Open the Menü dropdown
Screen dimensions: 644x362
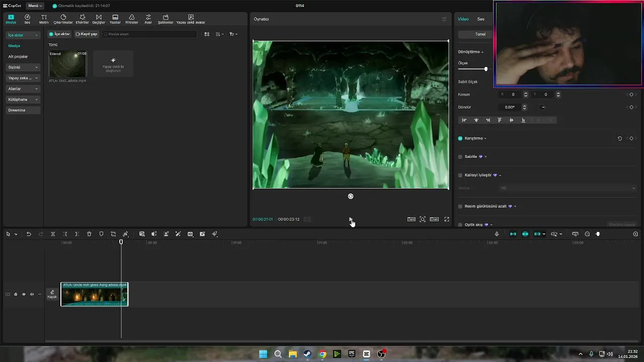point(35,6)
